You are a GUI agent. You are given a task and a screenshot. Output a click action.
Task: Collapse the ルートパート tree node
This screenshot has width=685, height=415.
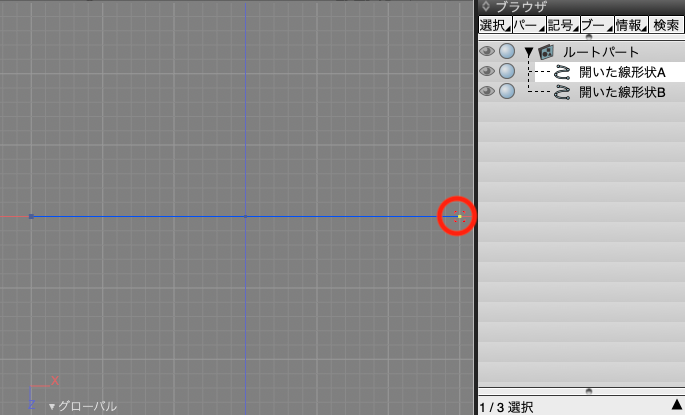coord(529,51)
